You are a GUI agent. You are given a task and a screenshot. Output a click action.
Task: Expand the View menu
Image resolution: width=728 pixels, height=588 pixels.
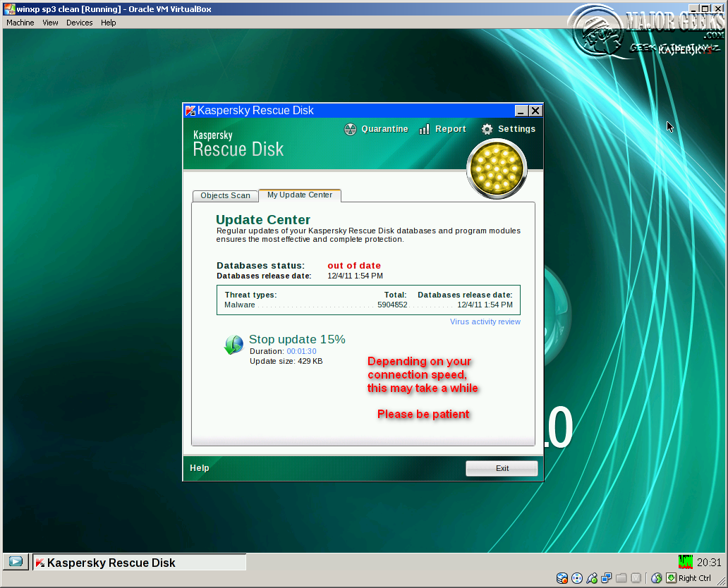pos(49,22)
